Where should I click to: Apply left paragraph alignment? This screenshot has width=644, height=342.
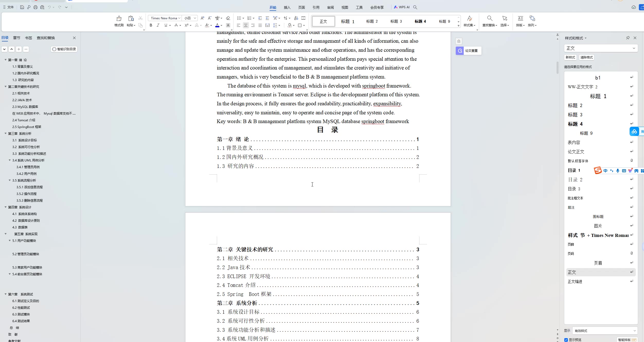coord(238,25)
